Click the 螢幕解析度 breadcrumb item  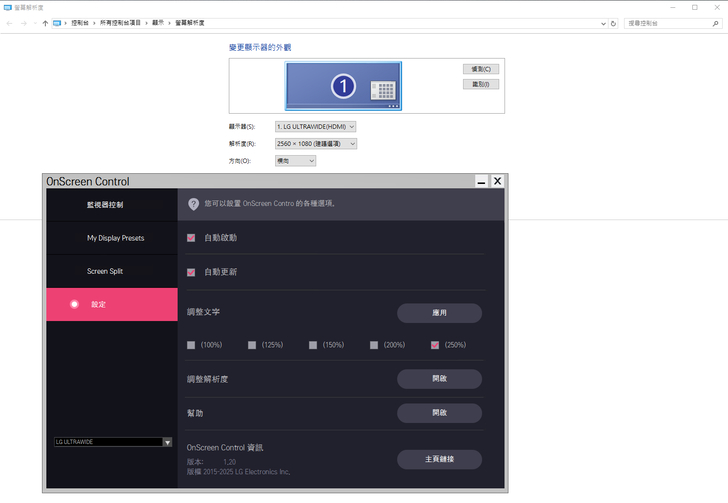click(x=189, y=23)
